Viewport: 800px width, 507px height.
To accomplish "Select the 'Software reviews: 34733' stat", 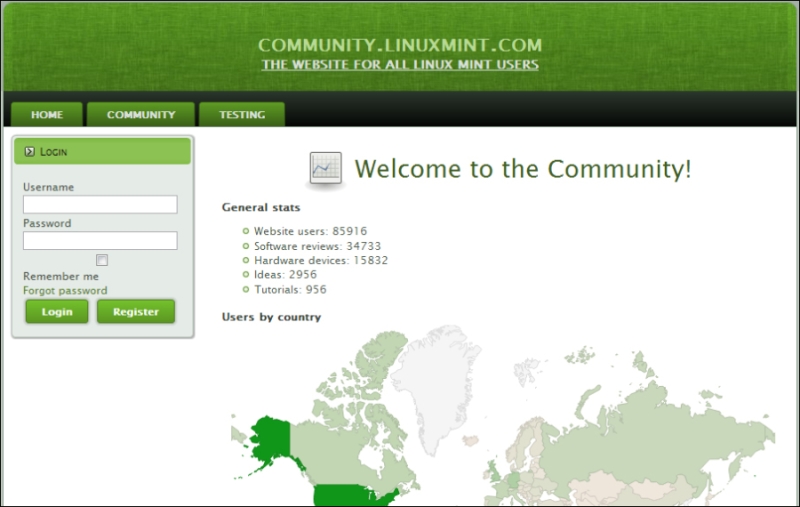I will (x=317, y=246).
